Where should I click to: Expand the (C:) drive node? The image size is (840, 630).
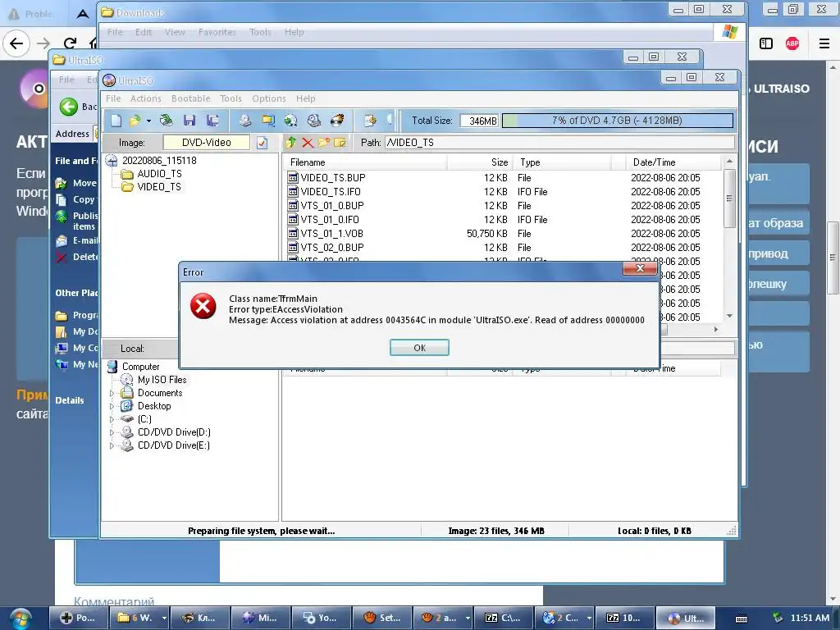coord(112,419)
